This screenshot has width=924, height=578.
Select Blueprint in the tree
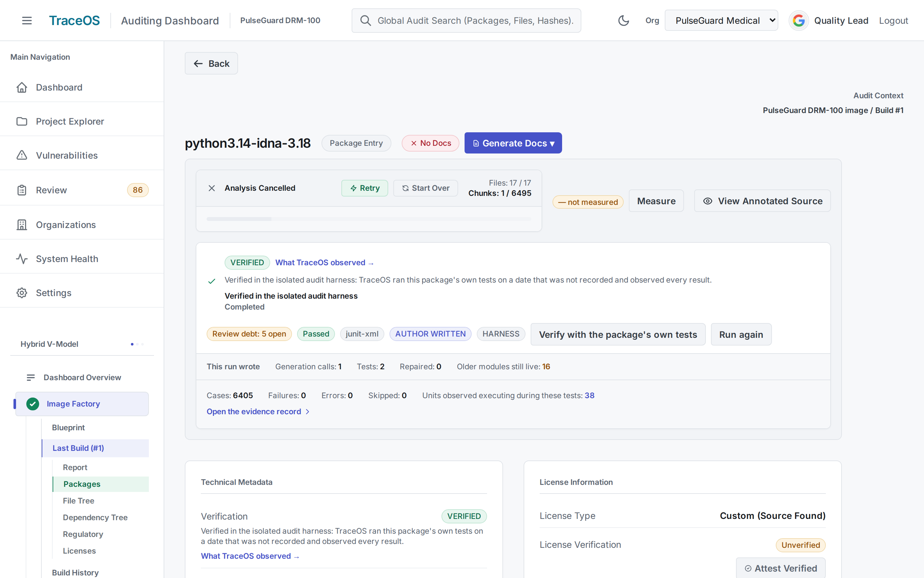click(68, 427)
